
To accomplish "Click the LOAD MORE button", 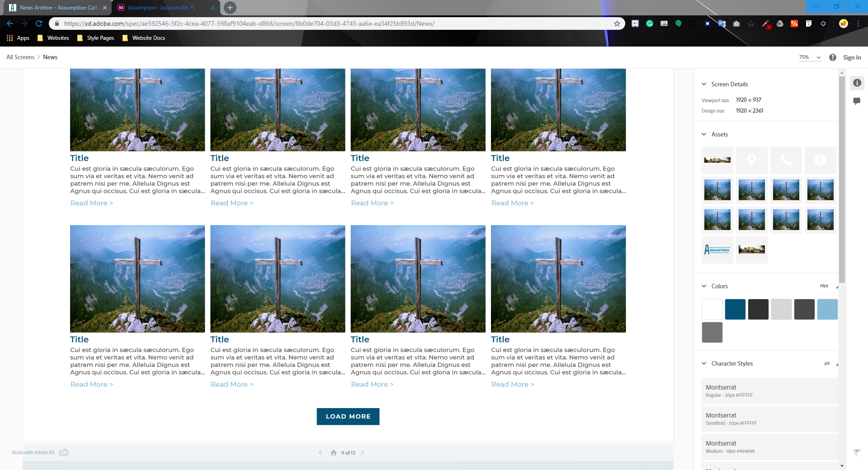I will pyautogui.click(x=348, y=416).
